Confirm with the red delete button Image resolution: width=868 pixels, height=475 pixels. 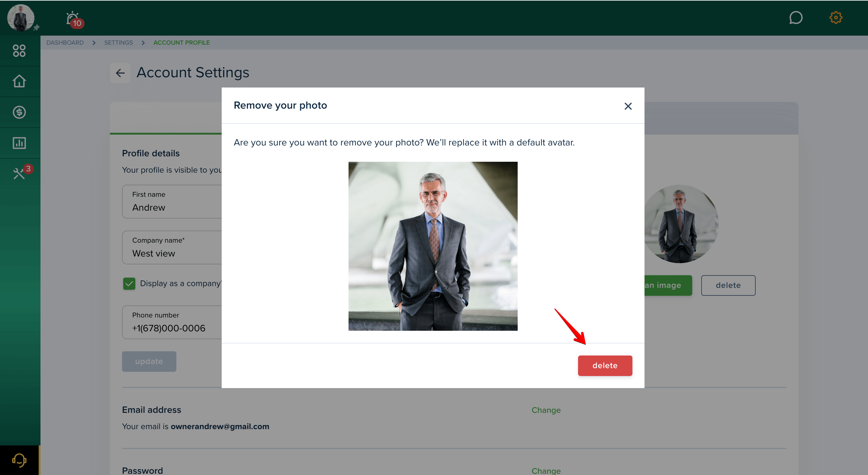click(605, 365)
